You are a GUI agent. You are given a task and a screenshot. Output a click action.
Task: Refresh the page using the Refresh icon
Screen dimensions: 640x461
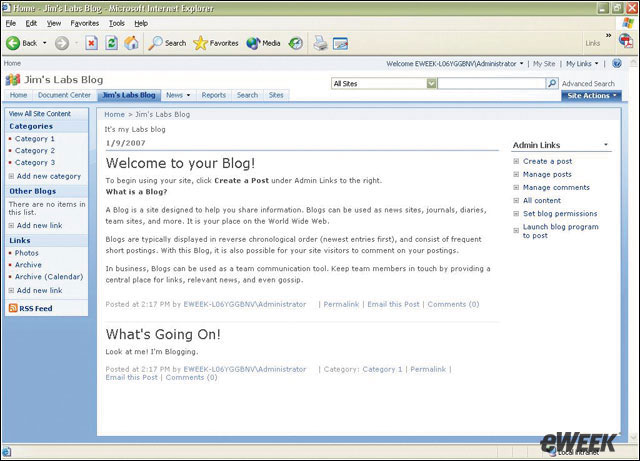(x=111, y=43)
